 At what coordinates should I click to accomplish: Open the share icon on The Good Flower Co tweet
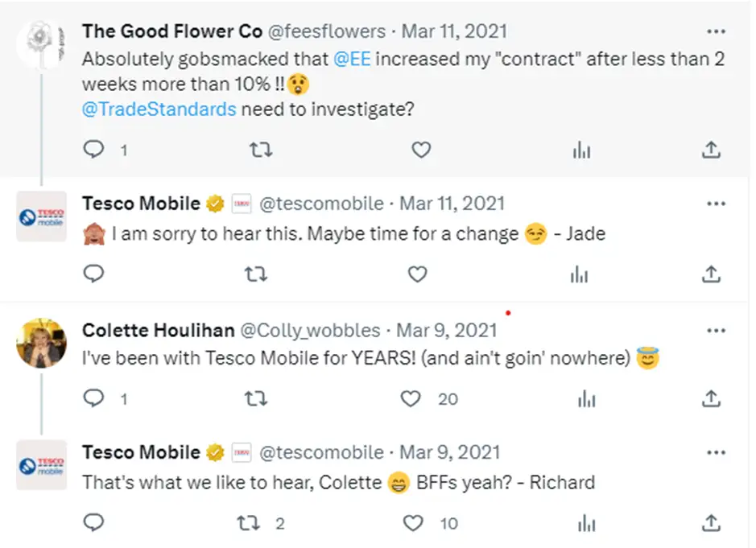[712, 149]
